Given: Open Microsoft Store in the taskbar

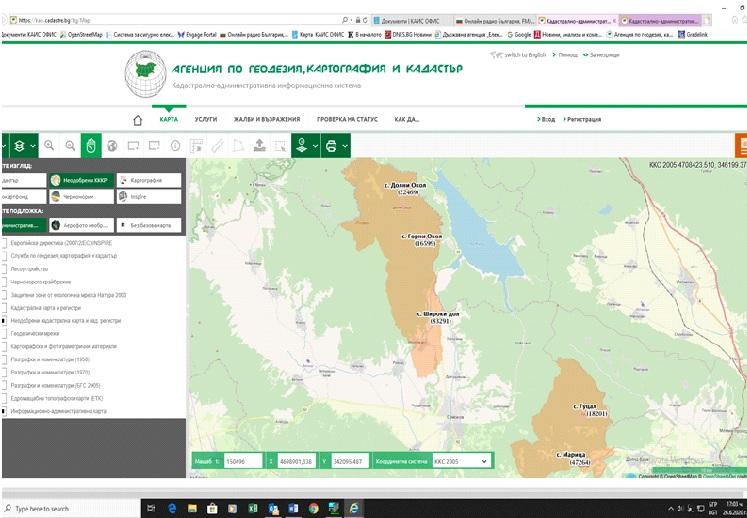Looking at the screenshot, I should [212, 508].
